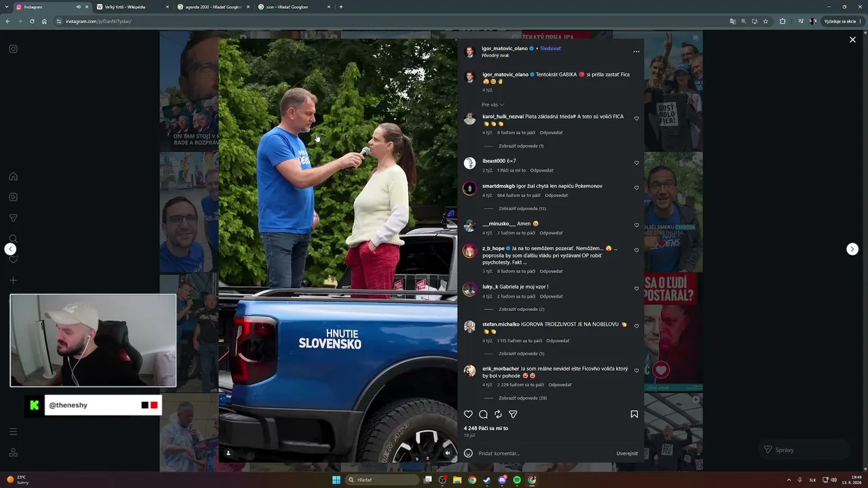
Task: Open Steam from the taskbar
Action: pyautogui.click(x=487, y=480)
